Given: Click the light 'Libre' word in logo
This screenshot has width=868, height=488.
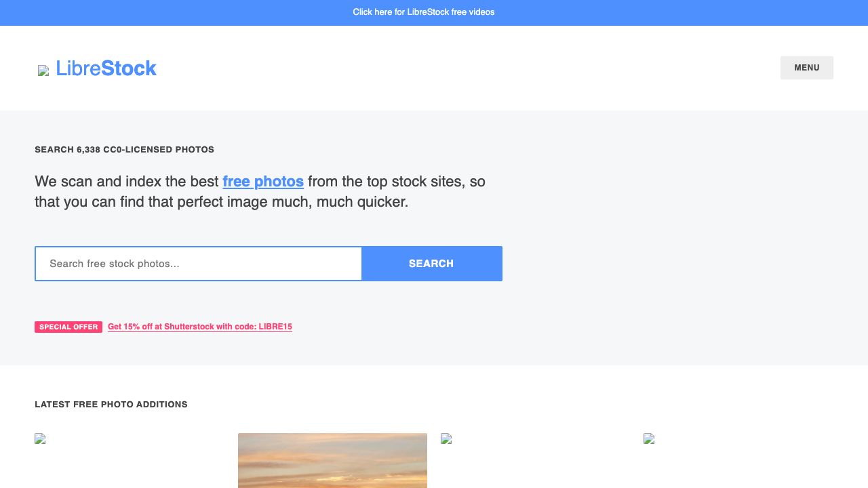Looking at the screenshot, I should pyautogui.click(x=78, y=68).
